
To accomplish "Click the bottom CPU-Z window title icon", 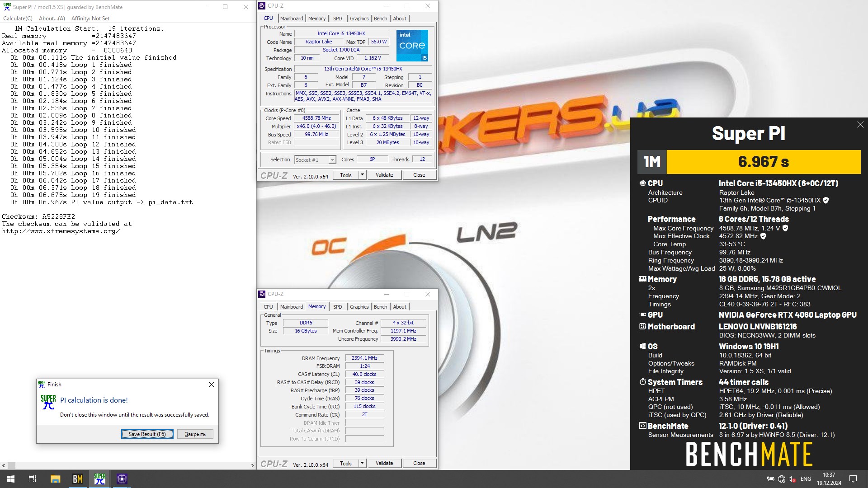I will 262,294.
